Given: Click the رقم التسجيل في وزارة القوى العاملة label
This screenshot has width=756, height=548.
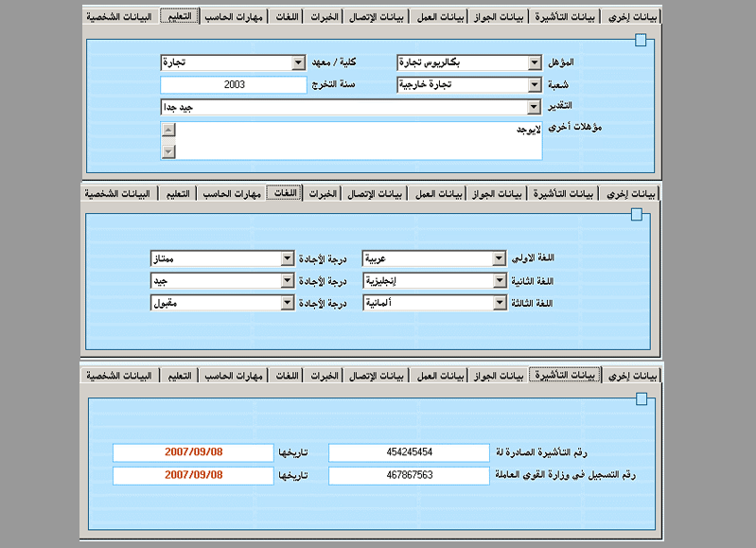Looking at the screenshot, I should pyautogui.click(x=565, y=475).
